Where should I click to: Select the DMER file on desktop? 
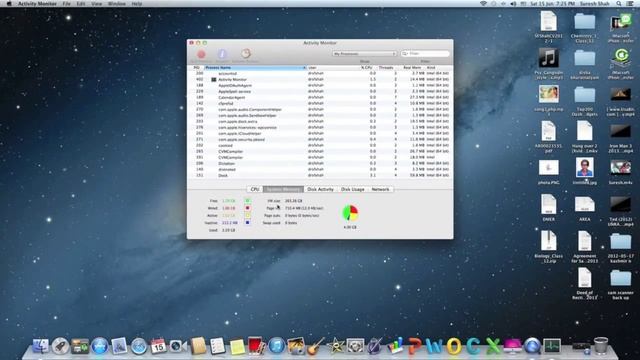(549, 204)
